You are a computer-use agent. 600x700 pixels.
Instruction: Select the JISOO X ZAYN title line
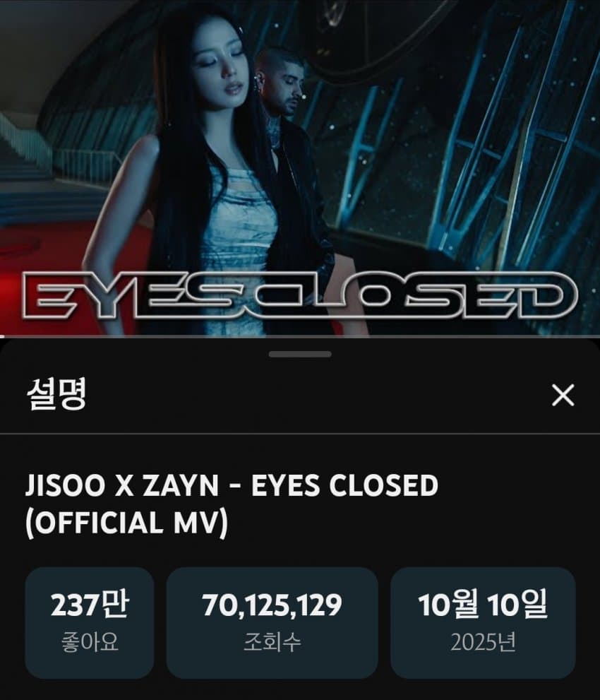(x=232, y=485)
